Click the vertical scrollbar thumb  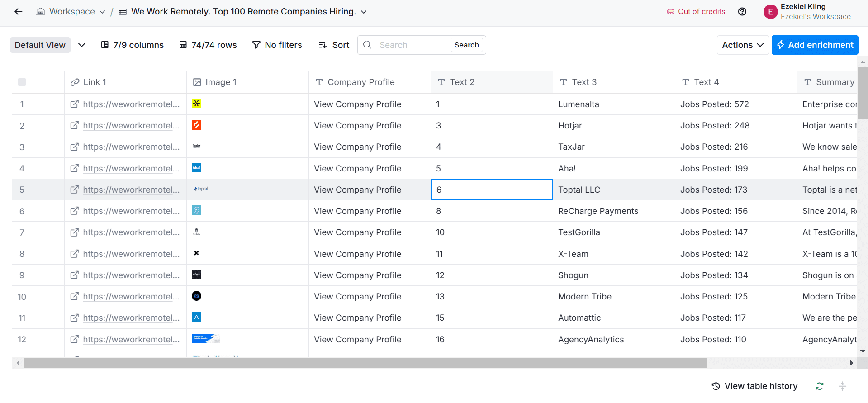(x=863, y=93)
